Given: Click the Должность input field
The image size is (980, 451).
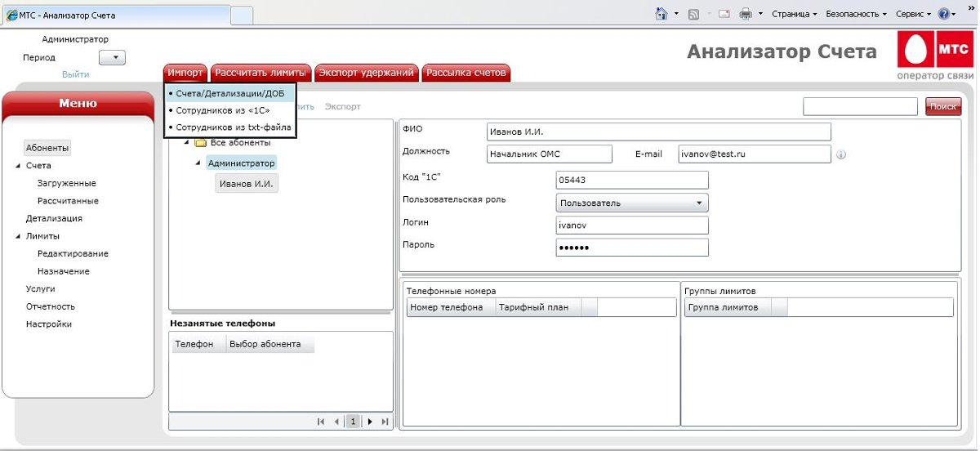Looking at the screenshot, I should (549, 154).
